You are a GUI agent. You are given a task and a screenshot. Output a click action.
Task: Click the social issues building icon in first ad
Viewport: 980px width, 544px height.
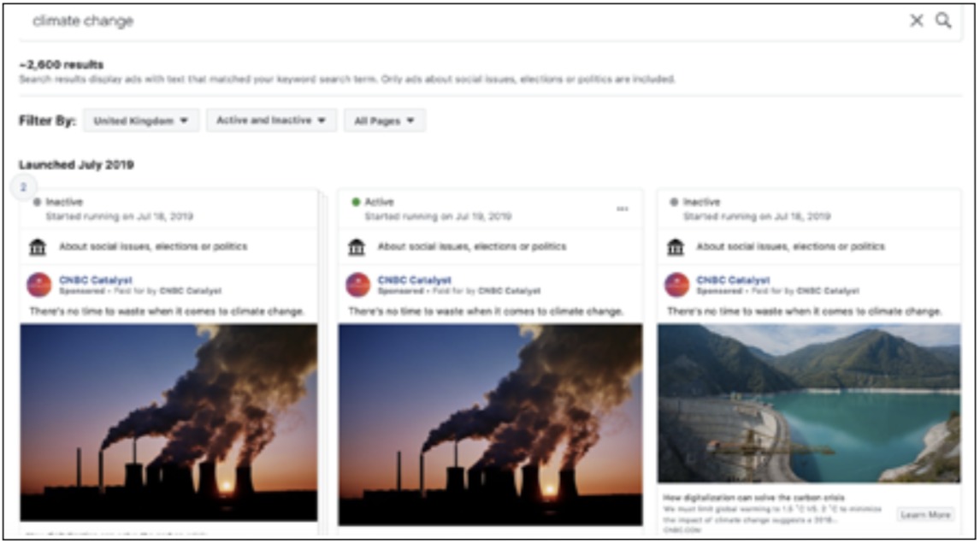click(x=38, y=247)
